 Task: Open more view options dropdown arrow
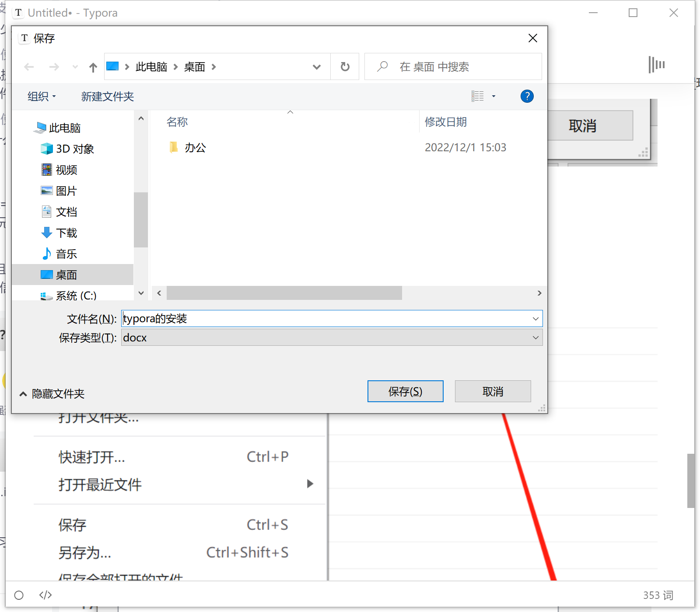[x=493, y=96]
